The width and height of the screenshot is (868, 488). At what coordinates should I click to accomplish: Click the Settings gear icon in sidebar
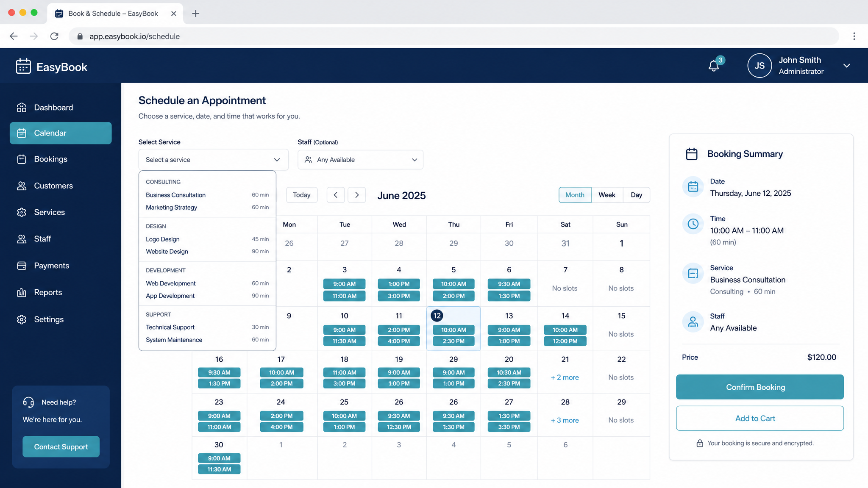[22, 319]
